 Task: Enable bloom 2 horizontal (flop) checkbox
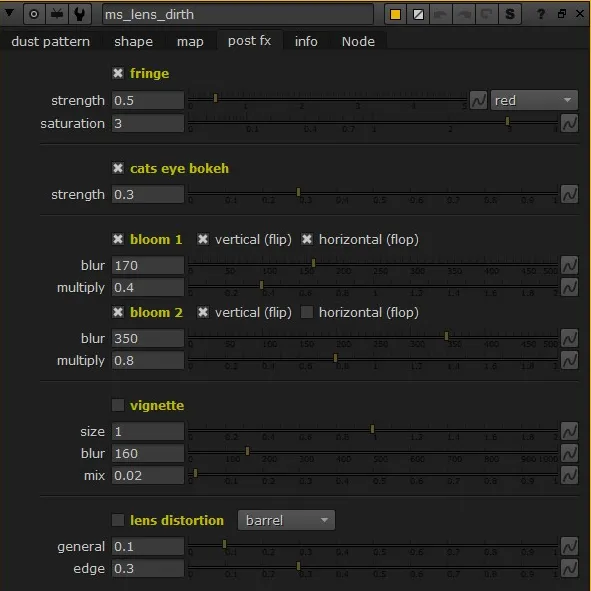(307, 312)
